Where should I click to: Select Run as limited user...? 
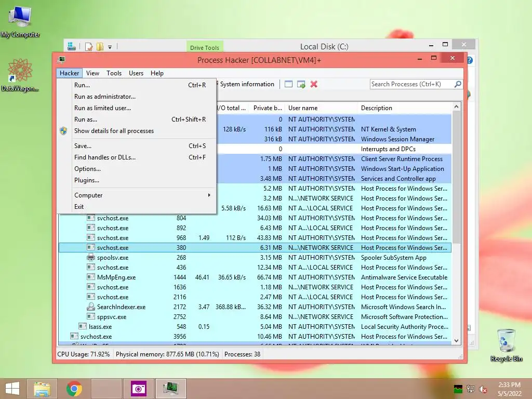point(137,108)
